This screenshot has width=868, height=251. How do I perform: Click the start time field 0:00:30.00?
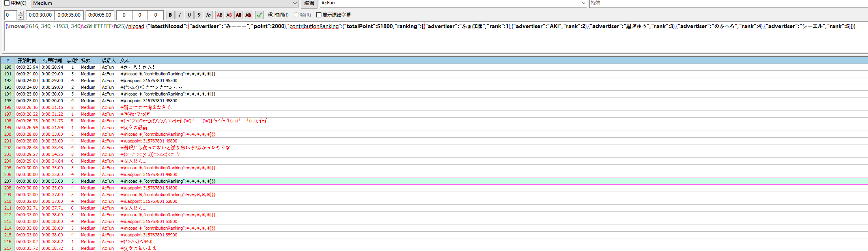(x=40, y=15)
